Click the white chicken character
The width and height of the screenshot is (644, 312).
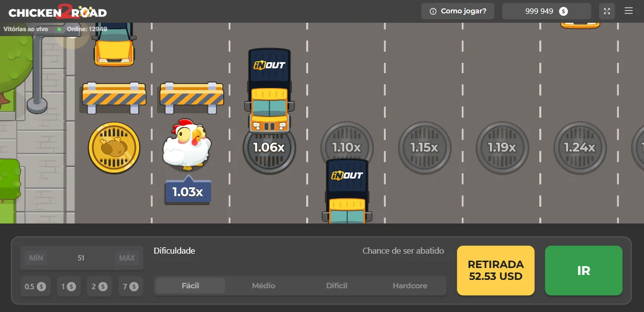click(x=187, y=143)
